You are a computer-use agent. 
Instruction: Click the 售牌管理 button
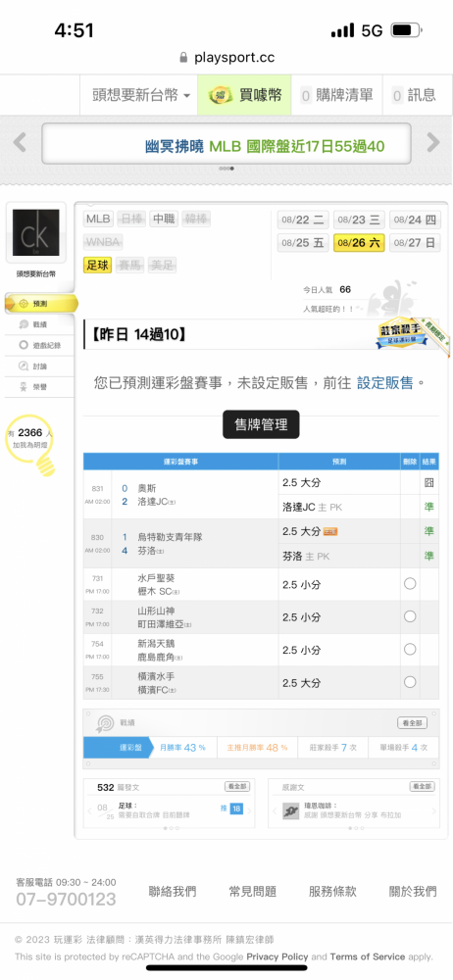pyautogui.click(x=261, y=425)
